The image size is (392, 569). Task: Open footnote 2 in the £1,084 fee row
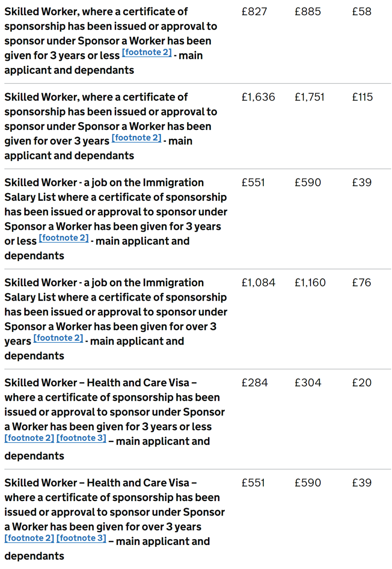58,338
